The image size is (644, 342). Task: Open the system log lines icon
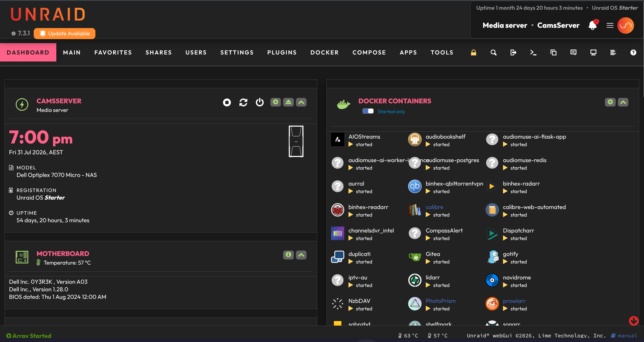click(x=613, y=52)
